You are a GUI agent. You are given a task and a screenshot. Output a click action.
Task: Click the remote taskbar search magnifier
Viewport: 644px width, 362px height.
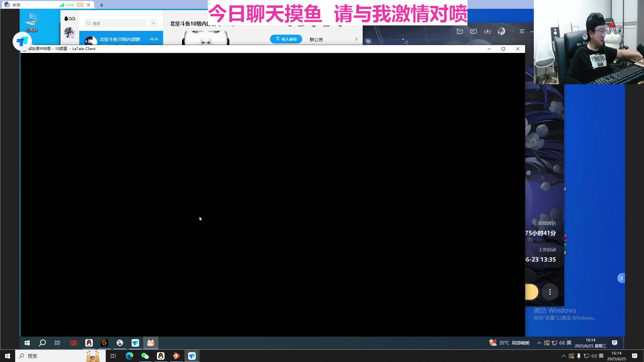point(42,343)
